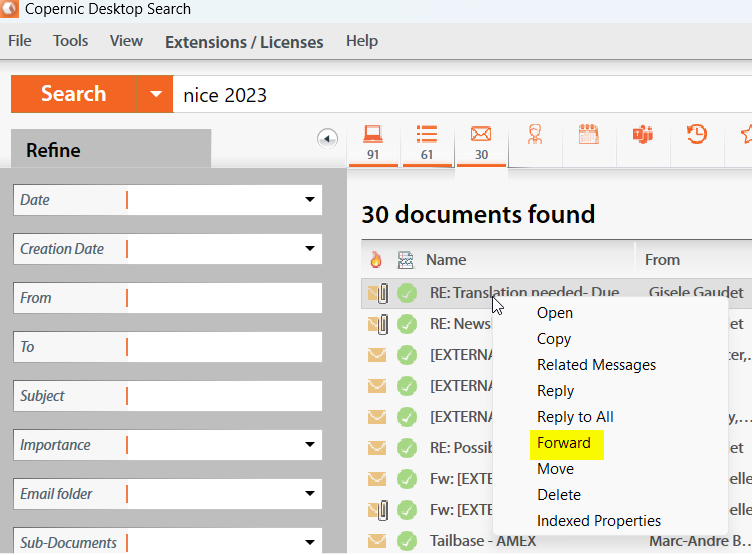Open the Calendar category icon
The height and width of the screenshot is (555, 755).
click(x=588, y=135)
